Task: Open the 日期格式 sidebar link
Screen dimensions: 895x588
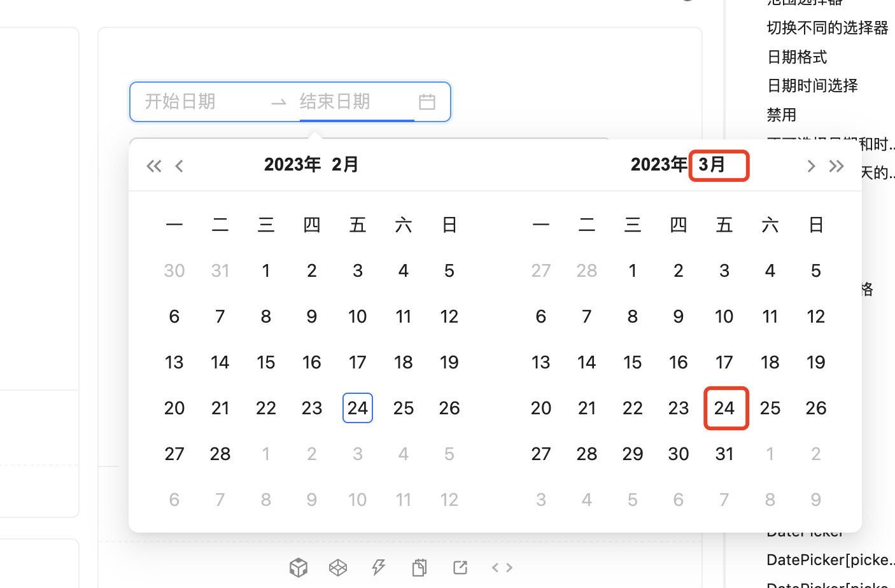Action: tap(796, 57)
